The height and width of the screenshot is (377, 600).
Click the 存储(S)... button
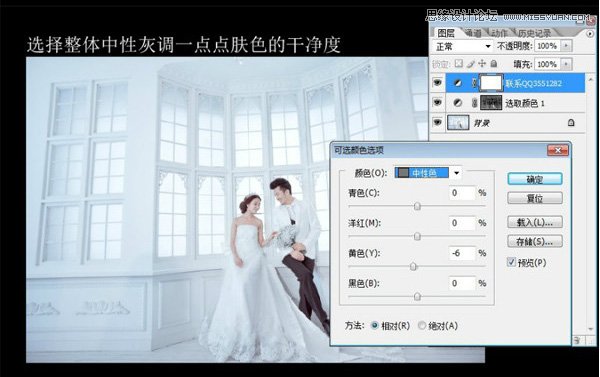pyautogui.click(x=535, y=242)
